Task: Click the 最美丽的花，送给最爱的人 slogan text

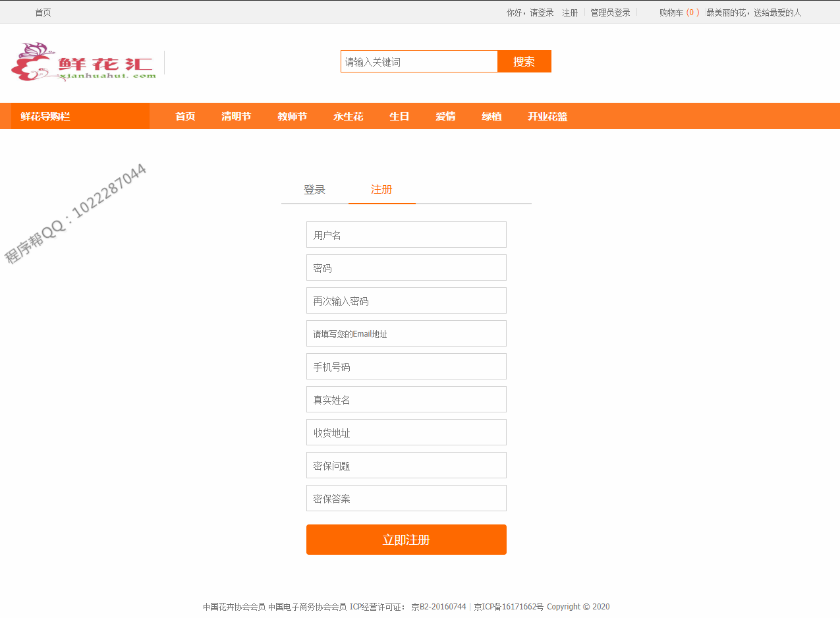Action: 754,13
